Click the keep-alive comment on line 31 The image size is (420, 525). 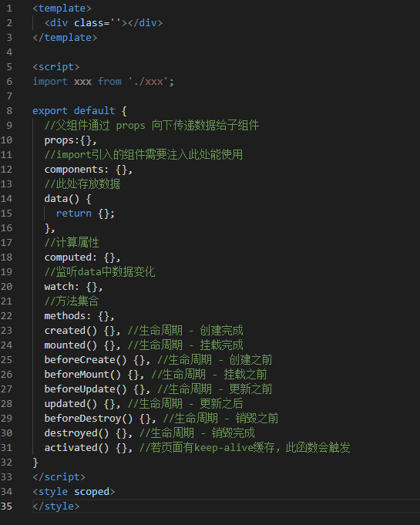point(244,448)
